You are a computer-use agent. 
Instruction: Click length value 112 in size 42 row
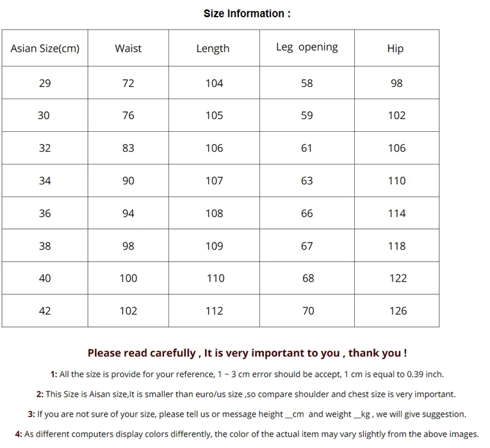coord(214,311)
